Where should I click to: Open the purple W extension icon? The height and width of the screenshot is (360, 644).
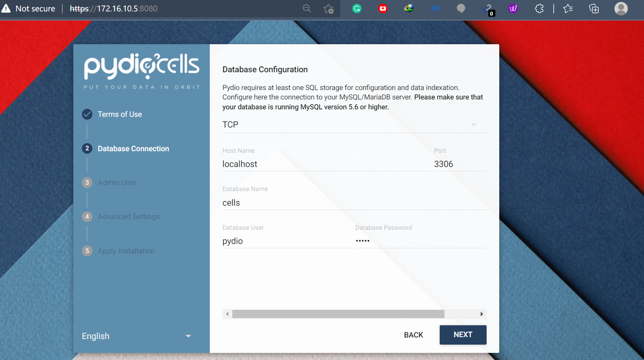[x=513, y=8]
